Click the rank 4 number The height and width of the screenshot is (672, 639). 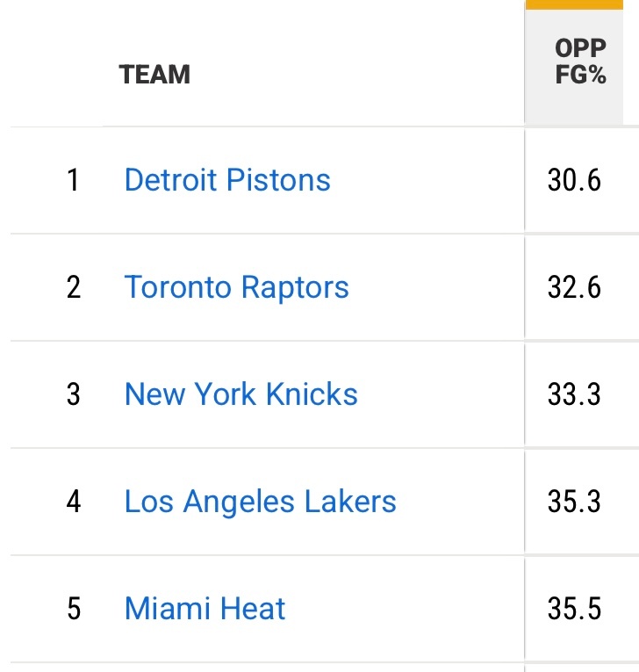coord(73,502)
